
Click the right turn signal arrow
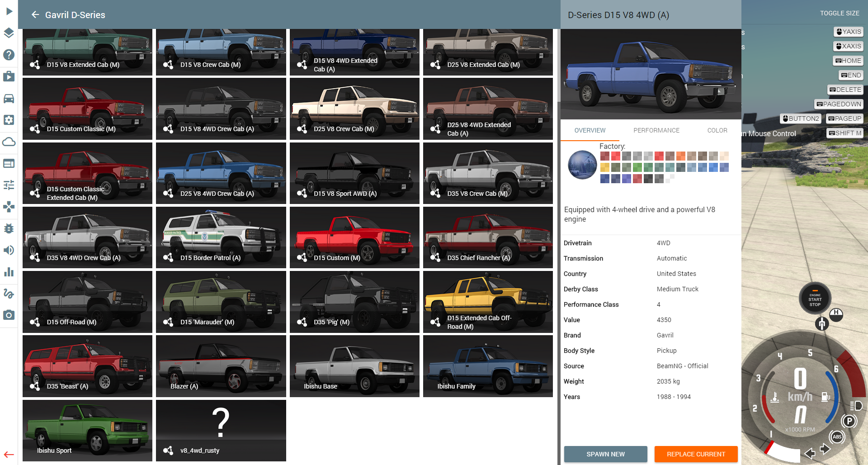coord(825,449)
